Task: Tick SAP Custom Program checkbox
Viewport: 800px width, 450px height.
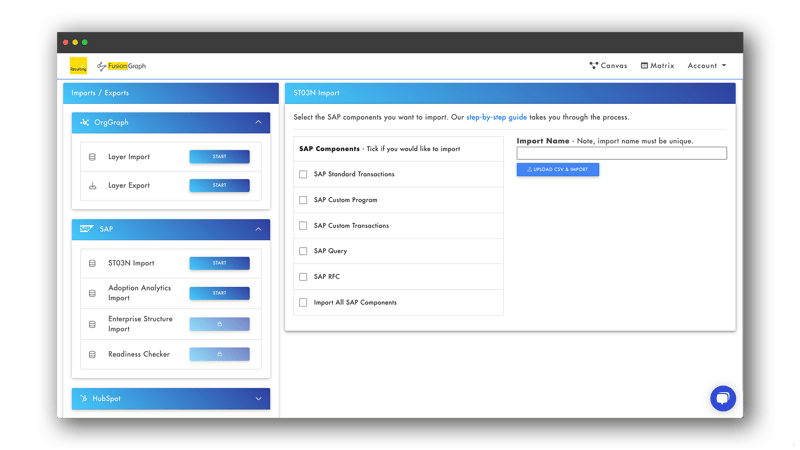Action: click(x=303, y=200)
